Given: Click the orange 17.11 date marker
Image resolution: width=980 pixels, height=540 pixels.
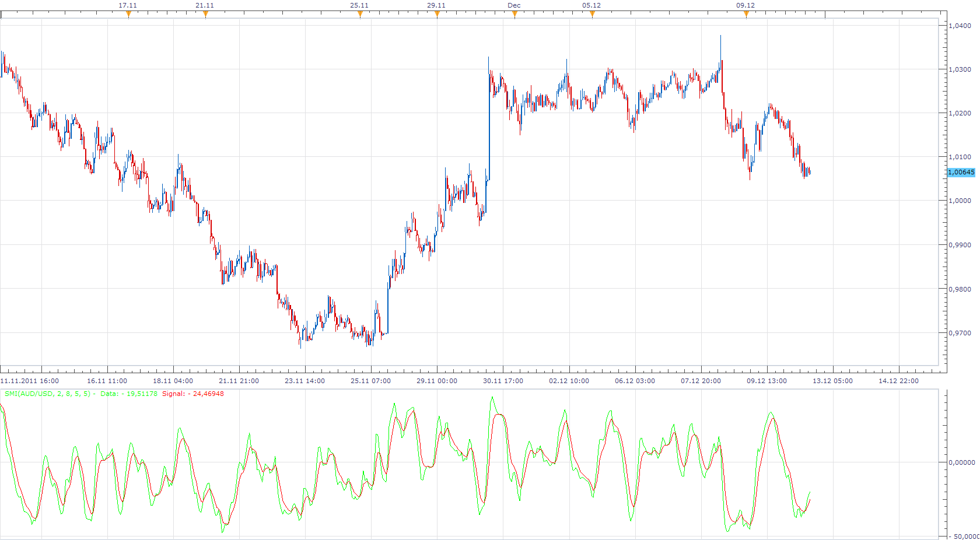Looking at the screenshot, I should coord(128,15).
